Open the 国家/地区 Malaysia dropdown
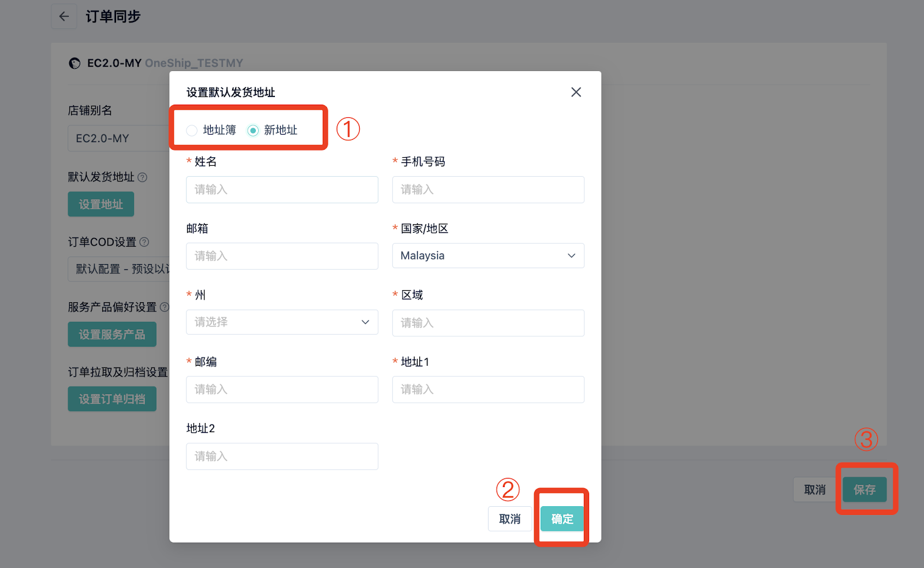This screenshot has width=924, height=568. pyautogui.click(x=488, y=256)
